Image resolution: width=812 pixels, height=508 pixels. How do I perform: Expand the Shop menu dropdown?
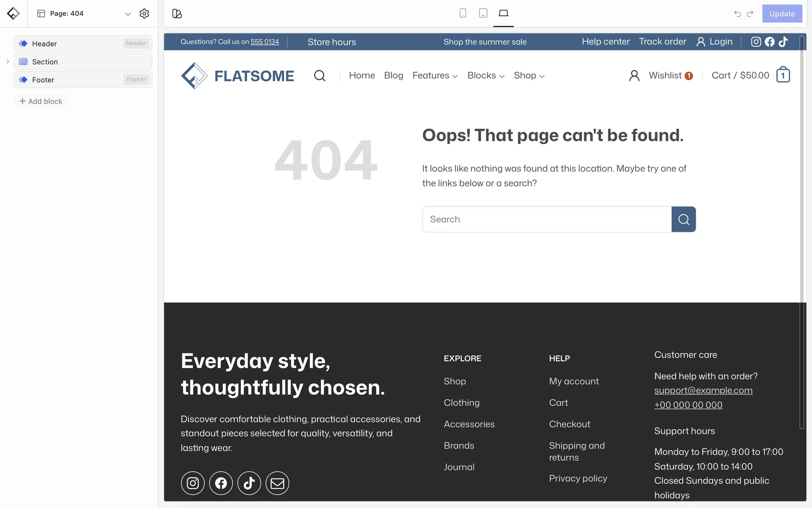click(x=529, y=75)
